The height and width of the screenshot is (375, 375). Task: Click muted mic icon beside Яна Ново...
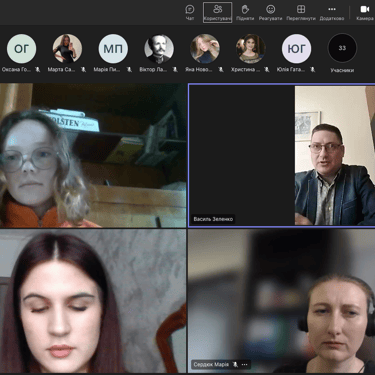point(221,70)
